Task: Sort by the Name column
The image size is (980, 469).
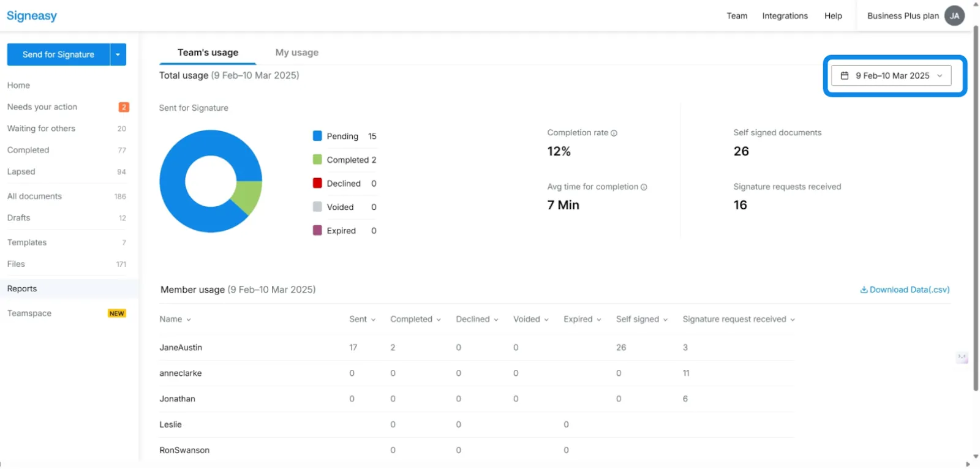Action: pyautogui.click(x=175, y=320)
